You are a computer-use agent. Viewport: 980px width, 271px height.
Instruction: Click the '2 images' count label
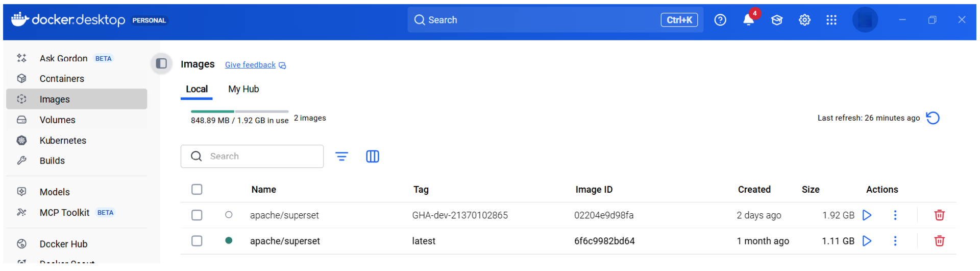[x=310, y=118]
